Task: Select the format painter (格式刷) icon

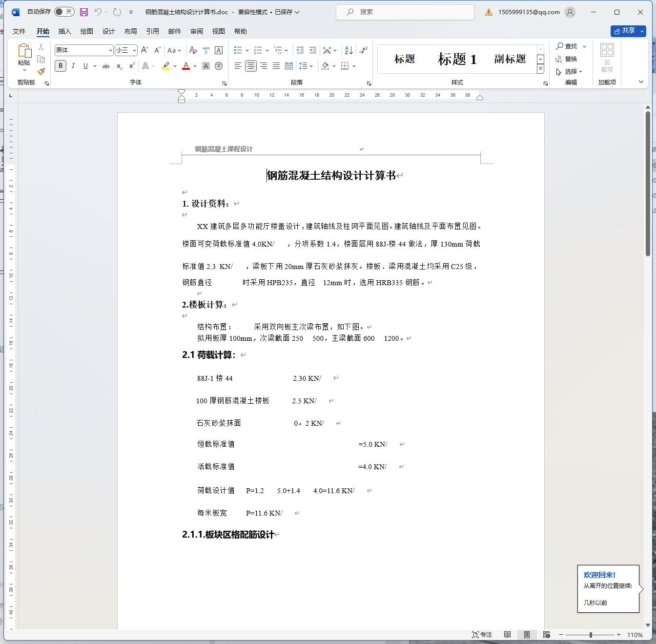Action: tap(41, 71)
